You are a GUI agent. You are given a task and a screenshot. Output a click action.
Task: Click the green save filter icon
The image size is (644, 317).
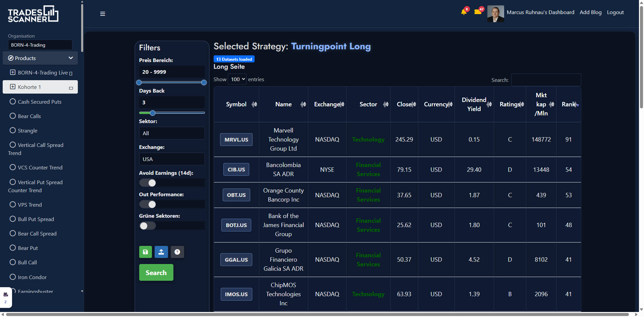point(146,252)
